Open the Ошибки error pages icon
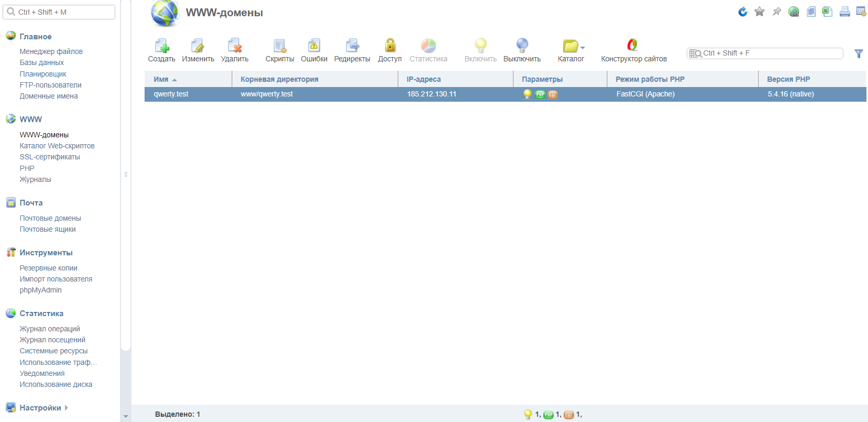 [x=314, y=46]
